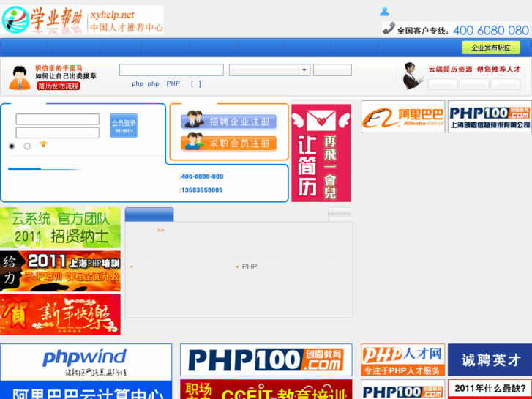Click the blank search button right of the dropdown
Image resolution: width=532 pixels, height=399 pixels.
(x=332, y=70)
